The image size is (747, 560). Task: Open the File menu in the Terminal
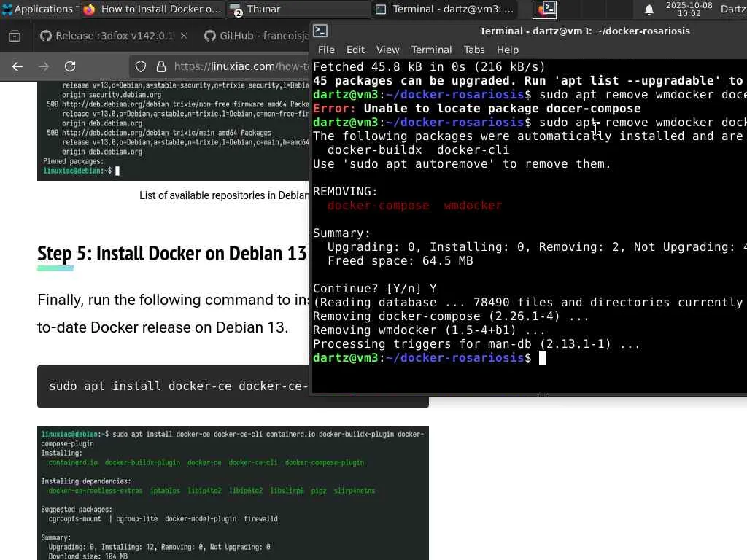pos(326,50)
